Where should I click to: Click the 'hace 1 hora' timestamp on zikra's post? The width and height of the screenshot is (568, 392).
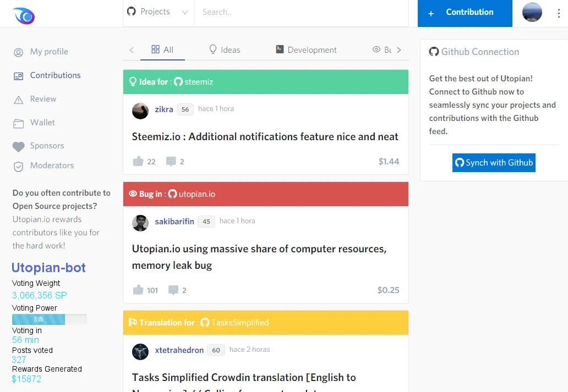pos(216,109)
